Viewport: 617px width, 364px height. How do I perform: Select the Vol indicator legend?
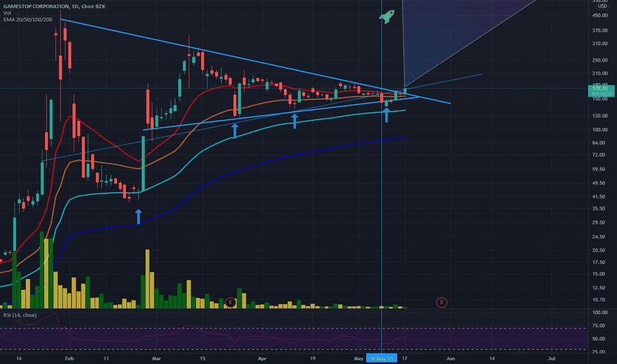(7, 13)
